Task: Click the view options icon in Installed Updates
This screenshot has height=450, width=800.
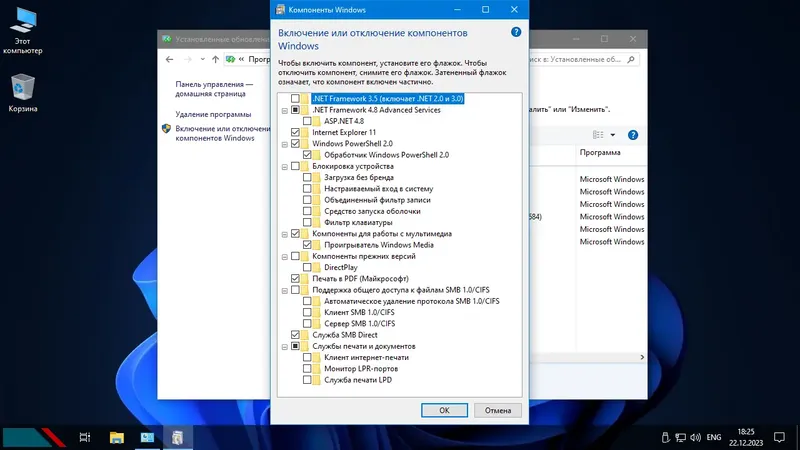Action: pos(598,135)
